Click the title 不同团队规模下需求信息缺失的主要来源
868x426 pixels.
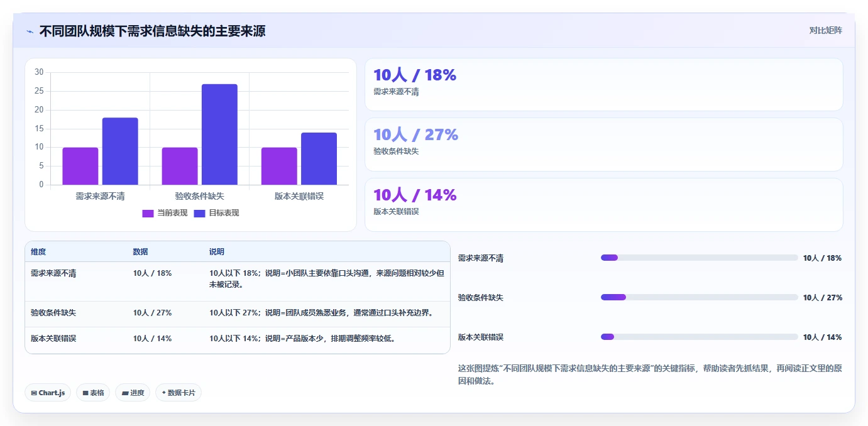coord(152,31)
